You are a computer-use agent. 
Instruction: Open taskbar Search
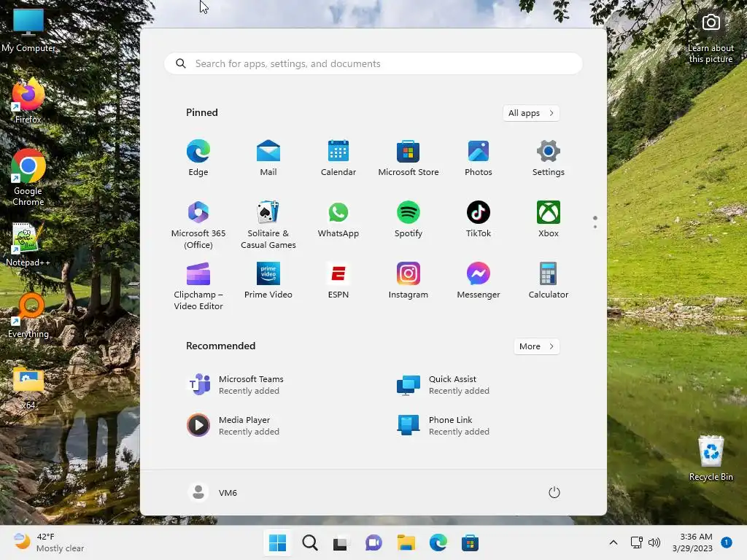[309, 542]
